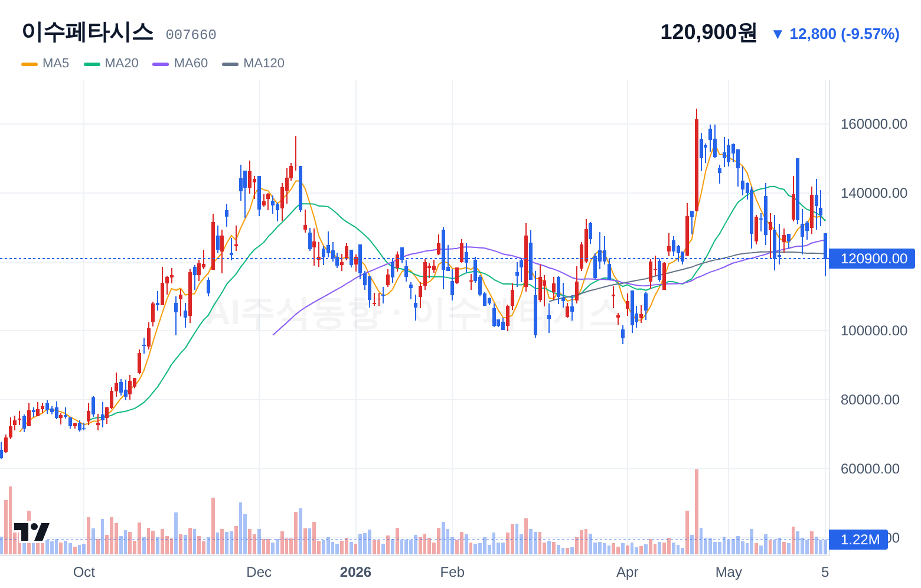Image resolution: width=921 pixels, height=588 pixels.
Task: Click the 60000.00 price axis label
Action: tap(870, 469)
